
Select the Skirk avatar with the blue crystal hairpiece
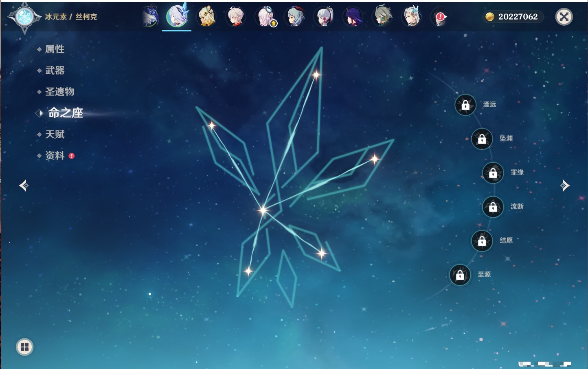pyautogui.click(x=177, y=16)
